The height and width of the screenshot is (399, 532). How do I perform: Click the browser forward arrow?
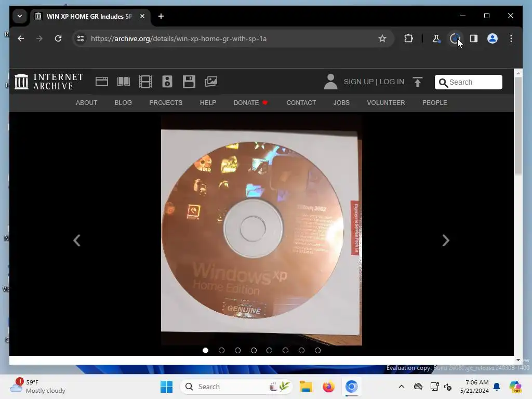(39, 38)
